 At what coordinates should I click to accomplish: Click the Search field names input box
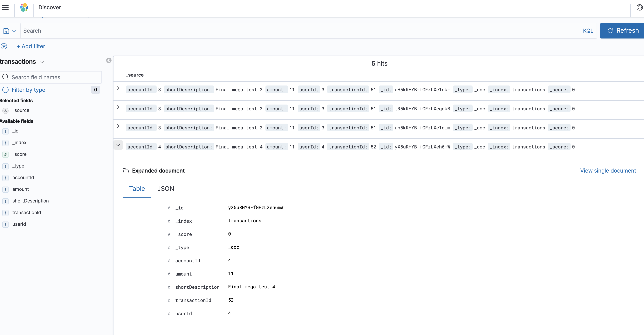(51, 77)
